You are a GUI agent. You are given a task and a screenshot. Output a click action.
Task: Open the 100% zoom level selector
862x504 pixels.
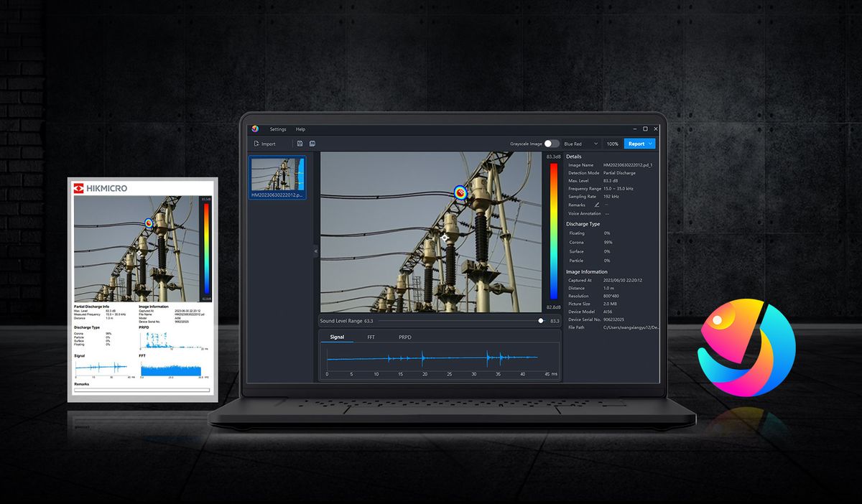pos(612,144)
